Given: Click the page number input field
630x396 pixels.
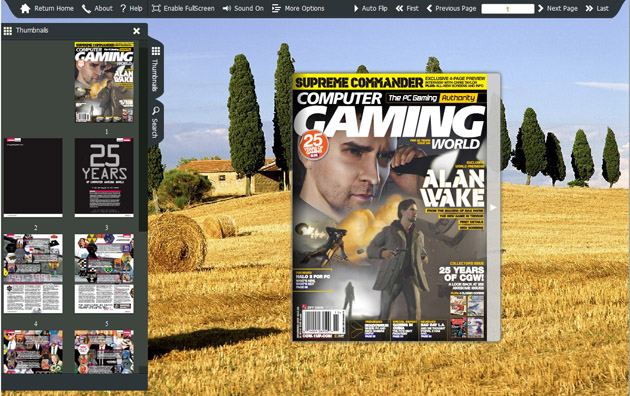Looking at the screenshot, I should pyautogui.click(x=507, y=8).
